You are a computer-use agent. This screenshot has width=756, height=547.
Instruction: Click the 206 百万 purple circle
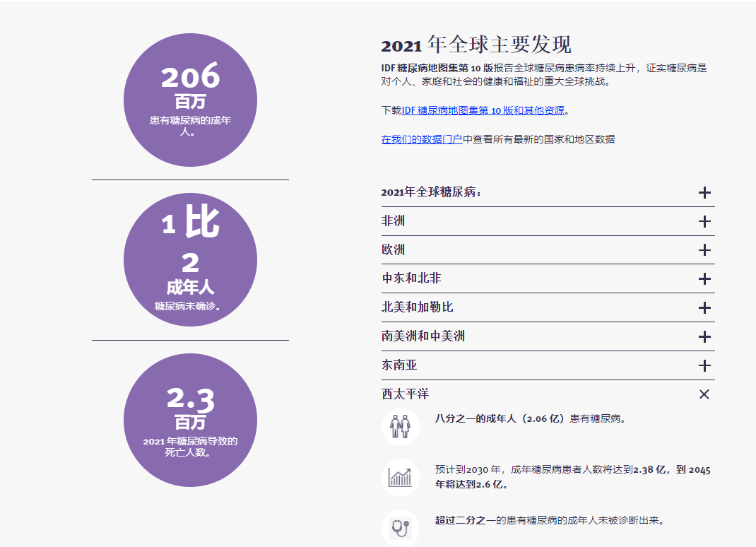(x=190, y=100)
